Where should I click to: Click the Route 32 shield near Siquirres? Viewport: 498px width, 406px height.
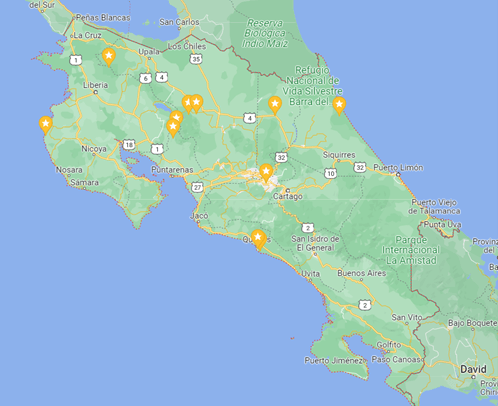(x=360, y=167)
